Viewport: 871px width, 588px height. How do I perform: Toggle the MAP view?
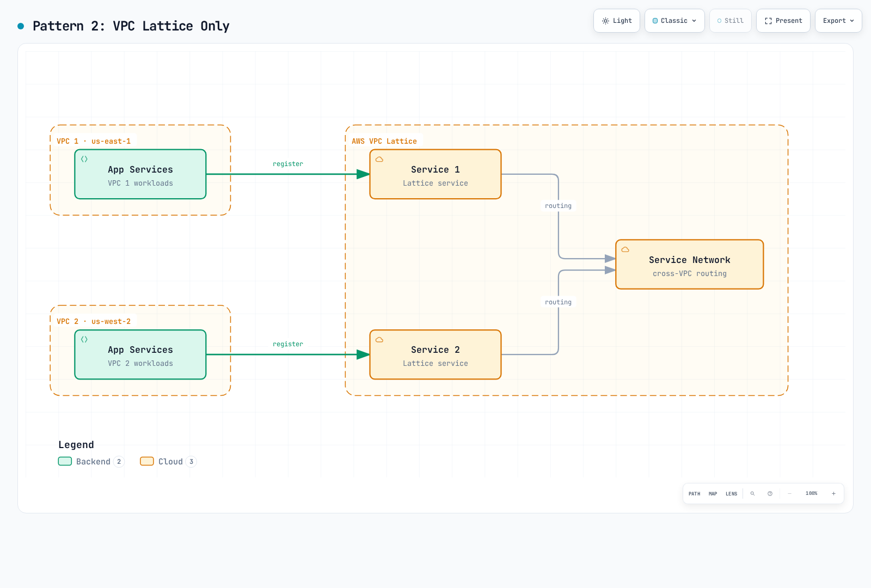[x=713, y=494]
